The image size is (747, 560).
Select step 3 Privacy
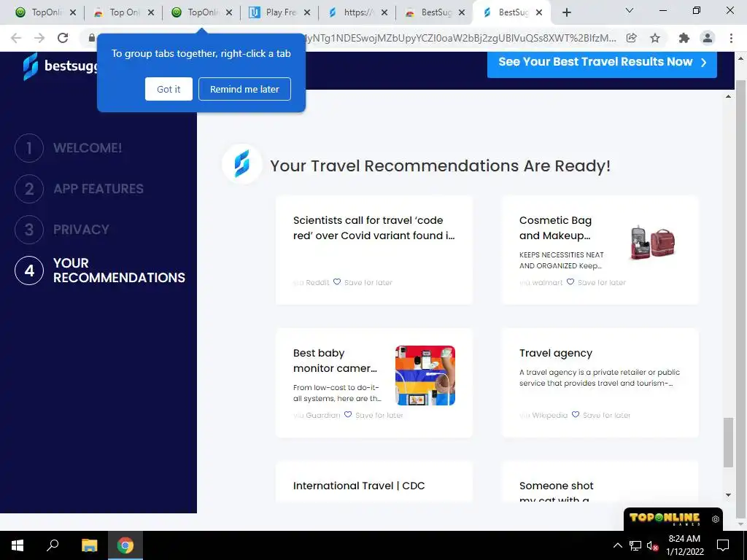click(x=62, y=230)
